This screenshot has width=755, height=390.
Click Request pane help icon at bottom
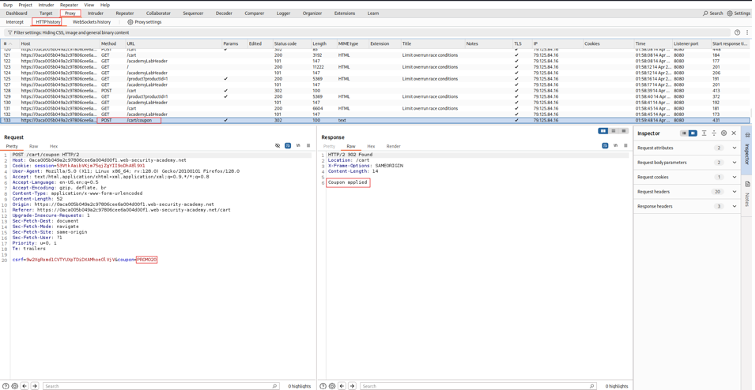click(6, 386)
